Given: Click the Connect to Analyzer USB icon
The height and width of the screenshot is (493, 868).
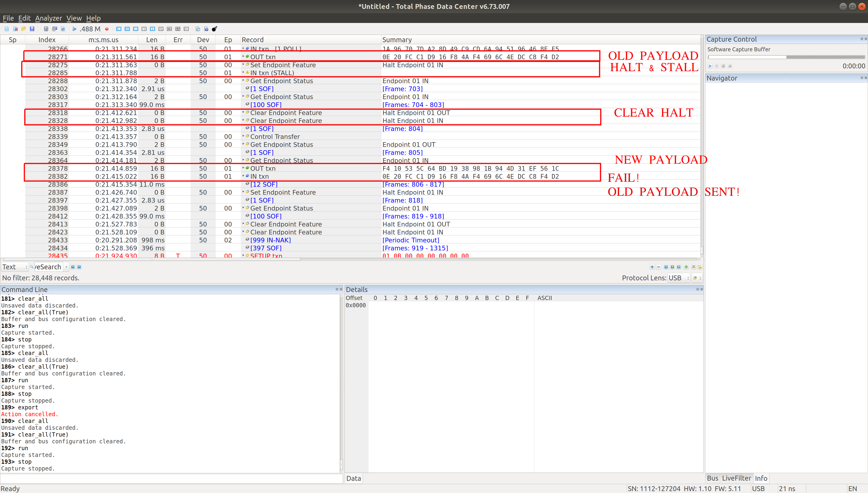Looking at the screenshot, I should [x=46, y=29].
